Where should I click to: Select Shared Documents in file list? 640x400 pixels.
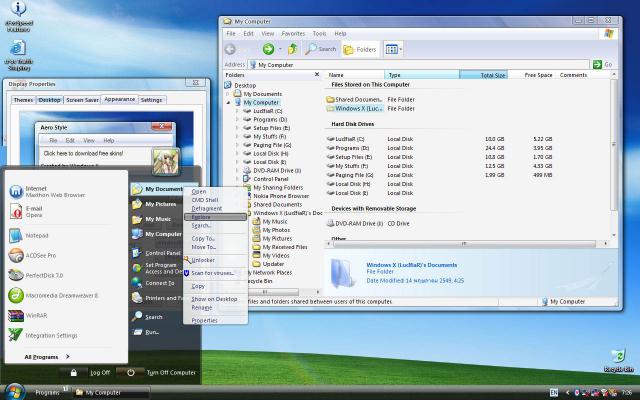coord(354,100)
